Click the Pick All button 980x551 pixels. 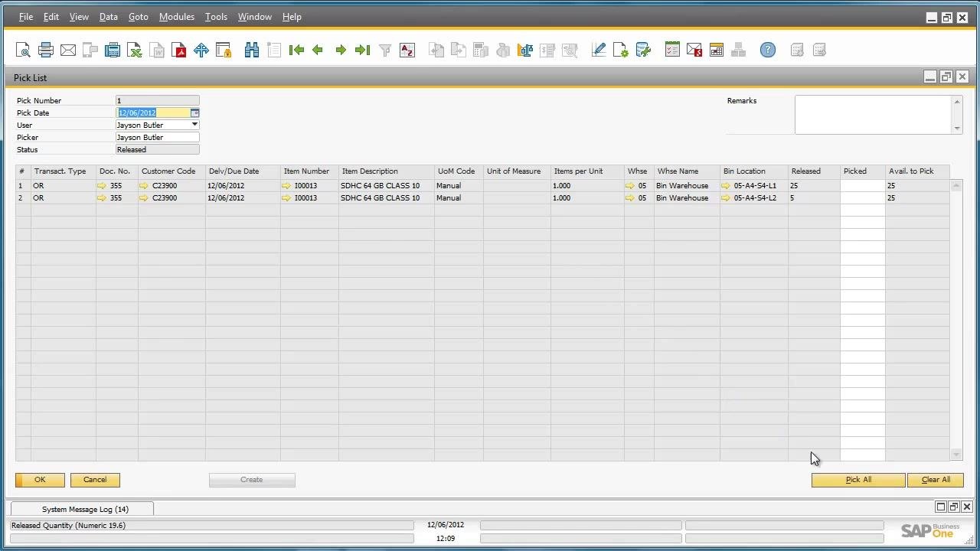click(x=858, y=480)
